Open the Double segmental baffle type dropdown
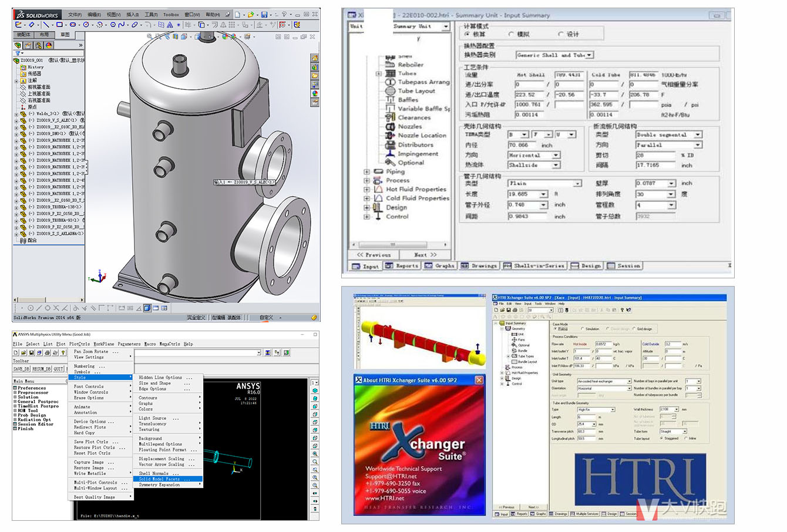 [698, 135]
